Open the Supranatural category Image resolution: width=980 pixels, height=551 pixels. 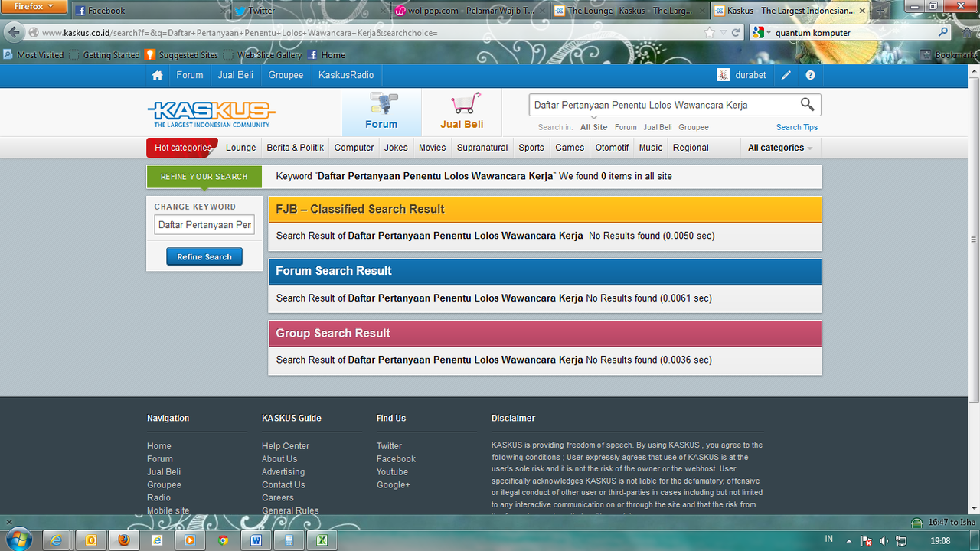click(x=482, y=148)
